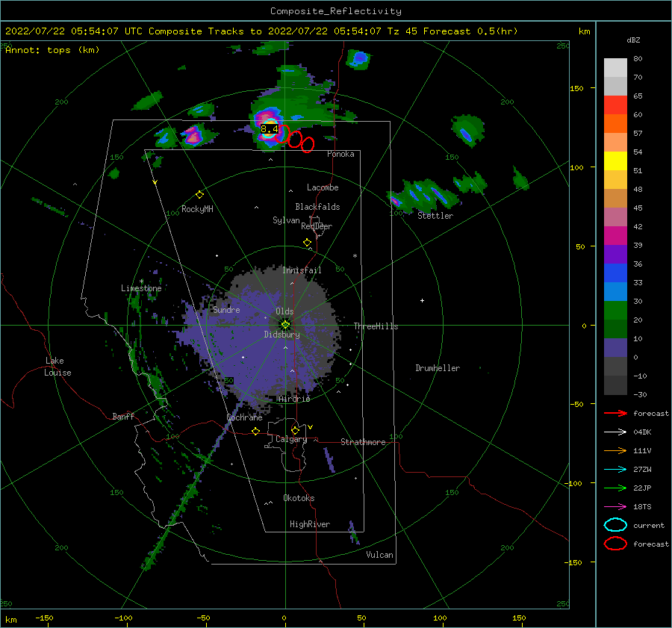
Task: Click the red 60-65 dBZ color swatch
Action: click(615, 105)
